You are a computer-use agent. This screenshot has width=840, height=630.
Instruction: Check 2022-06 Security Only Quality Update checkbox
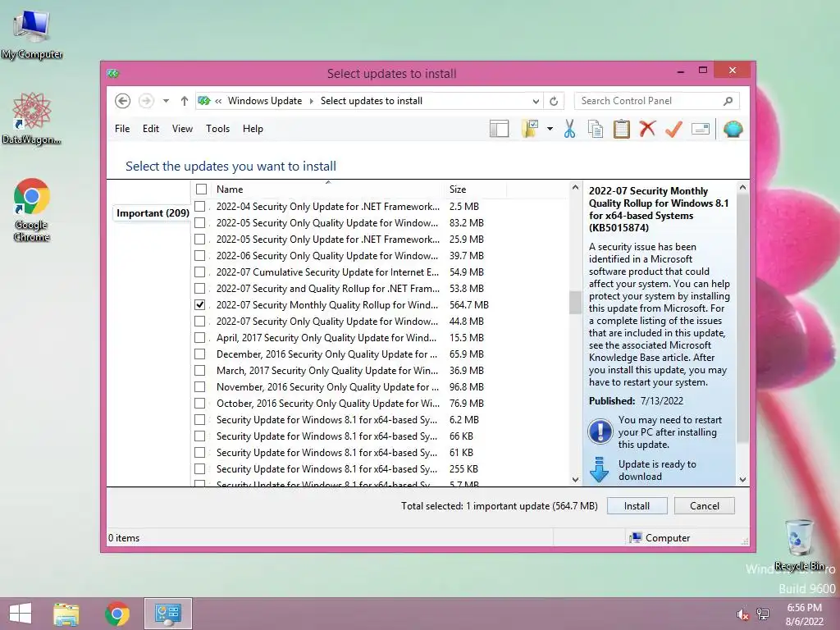point(200,256)
